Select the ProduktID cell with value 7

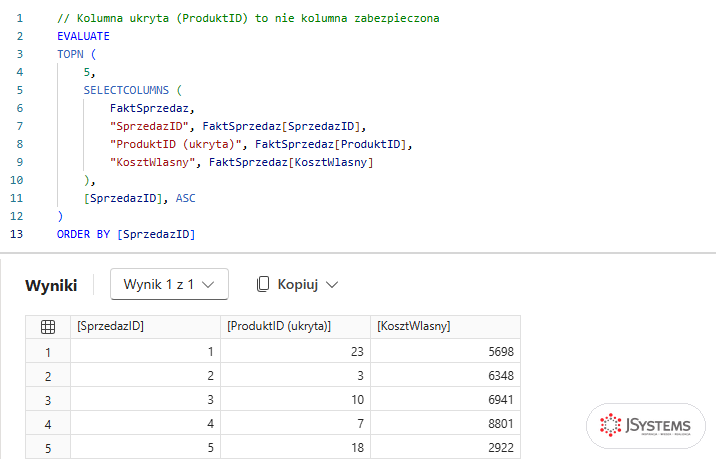pos(295,423)
